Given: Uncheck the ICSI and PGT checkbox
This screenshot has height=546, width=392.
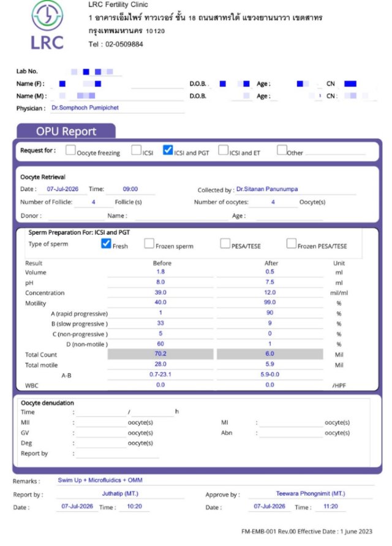Looking at the screenshot, I should [x=168, y=150].
